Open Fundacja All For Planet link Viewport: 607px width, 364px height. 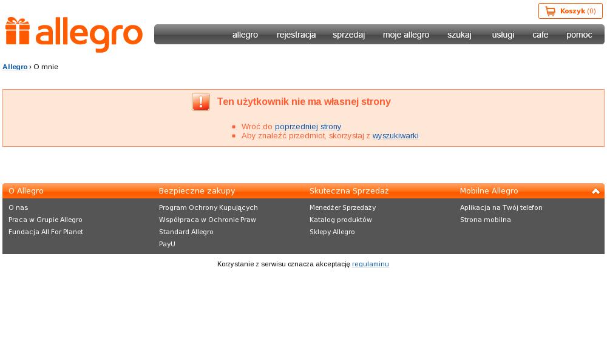pyautogui.click(x=46, y=232)
